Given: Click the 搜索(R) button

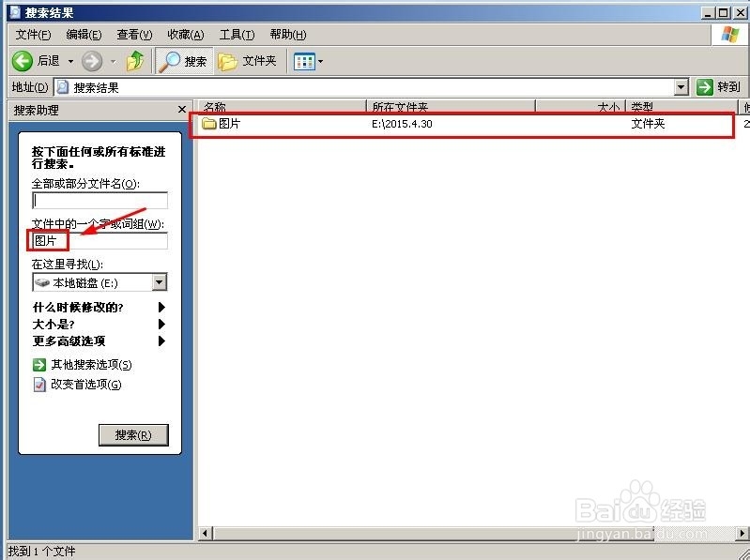Looking at the screenshot, I should coord(133,435).
